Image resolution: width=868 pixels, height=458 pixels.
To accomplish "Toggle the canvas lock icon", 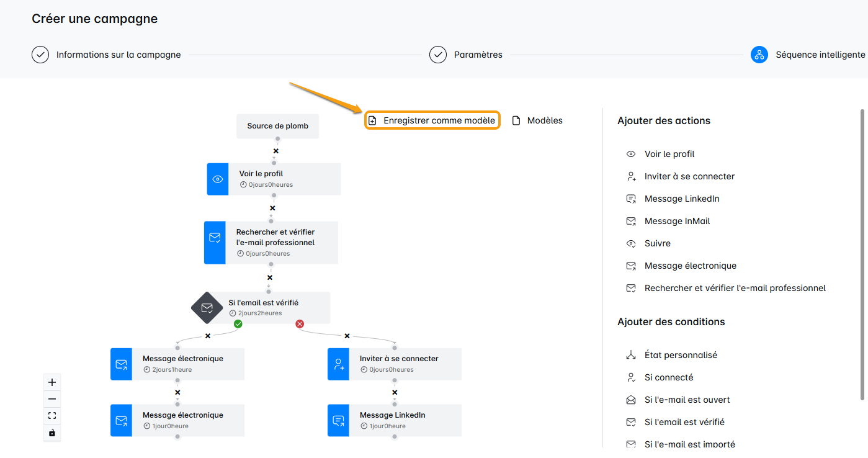I will click(x=52, y=433).
